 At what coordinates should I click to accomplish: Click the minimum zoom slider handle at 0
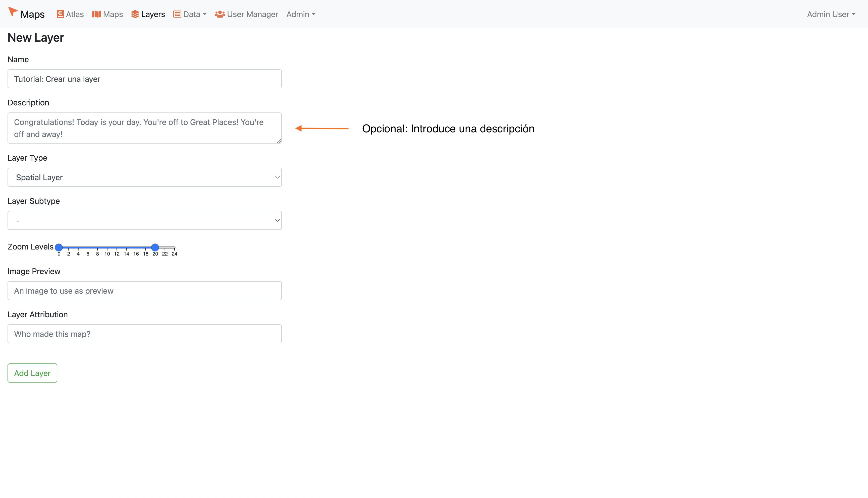[59, 247]
